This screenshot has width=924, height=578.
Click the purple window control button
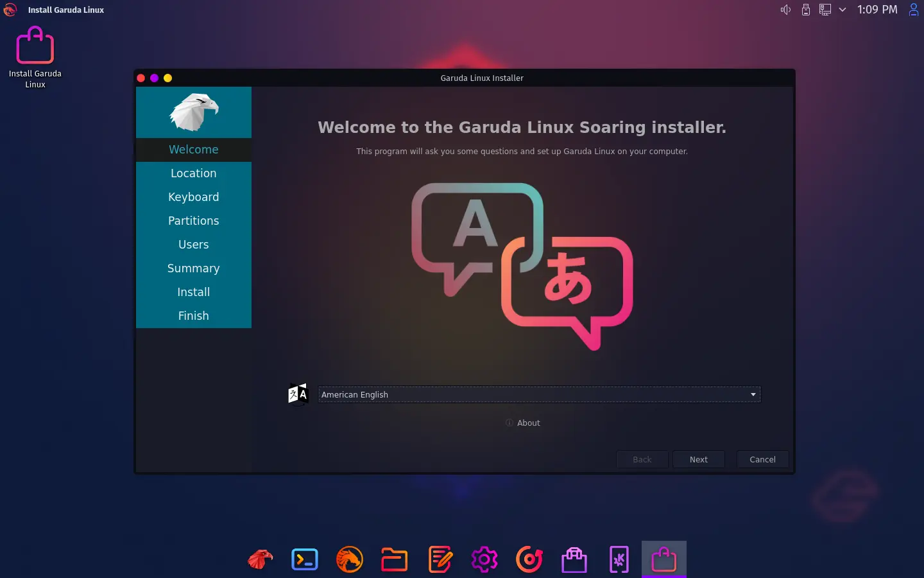[x=155, y=78]
